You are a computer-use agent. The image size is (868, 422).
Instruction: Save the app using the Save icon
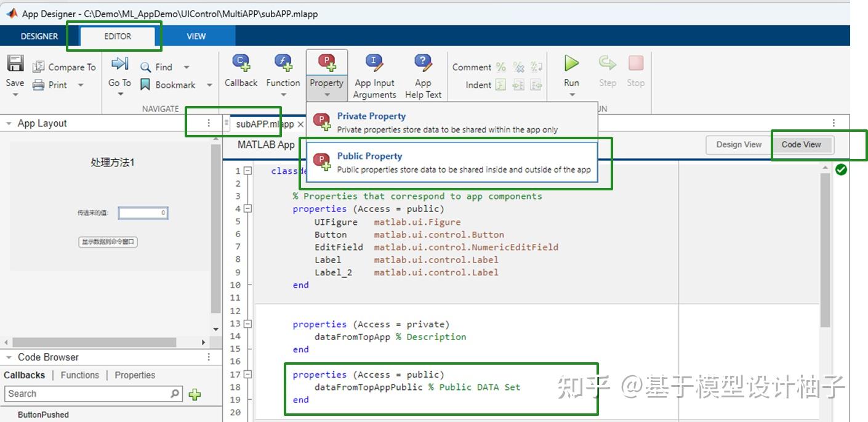point(14,63)
